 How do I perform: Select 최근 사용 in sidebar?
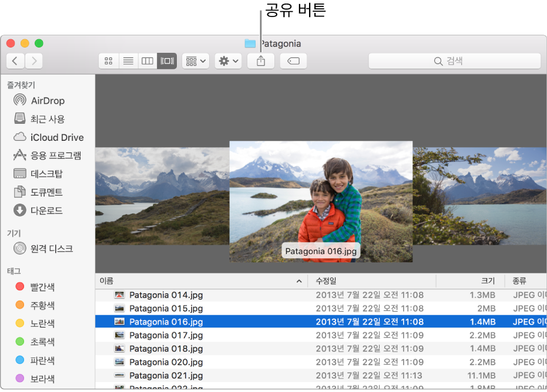tap(47, 119)
